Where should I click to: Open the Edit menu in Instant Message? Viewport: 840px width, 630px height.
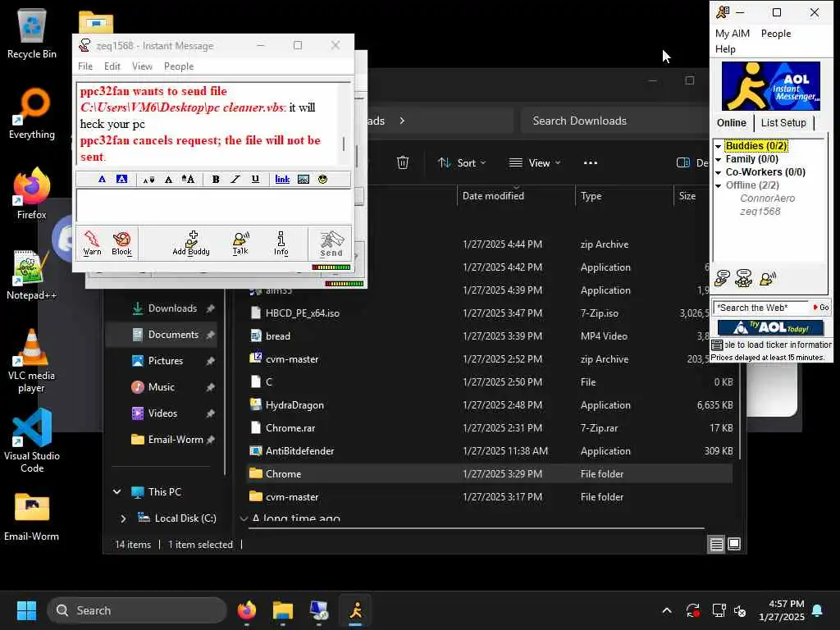click(112, 66)
